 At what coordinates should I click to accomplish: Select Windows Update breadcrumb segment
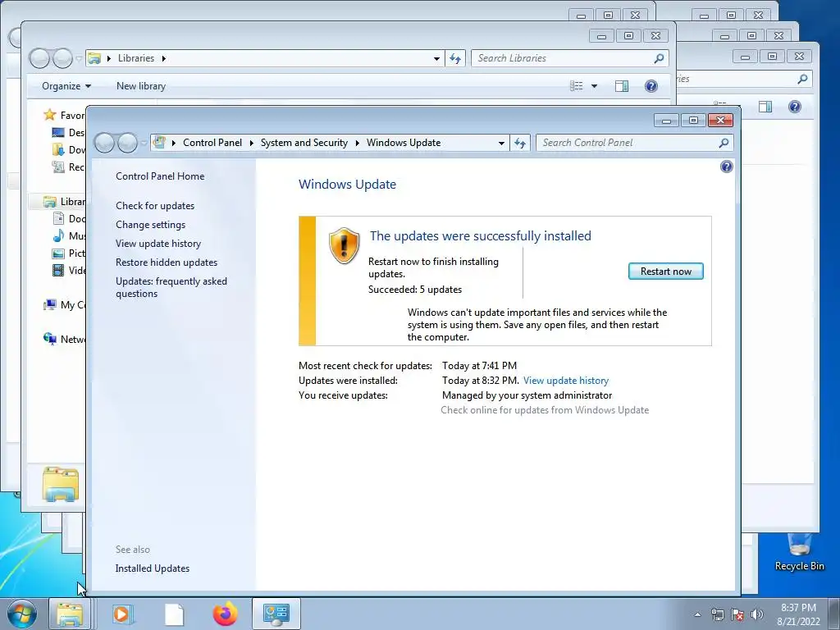click(404, 143)
